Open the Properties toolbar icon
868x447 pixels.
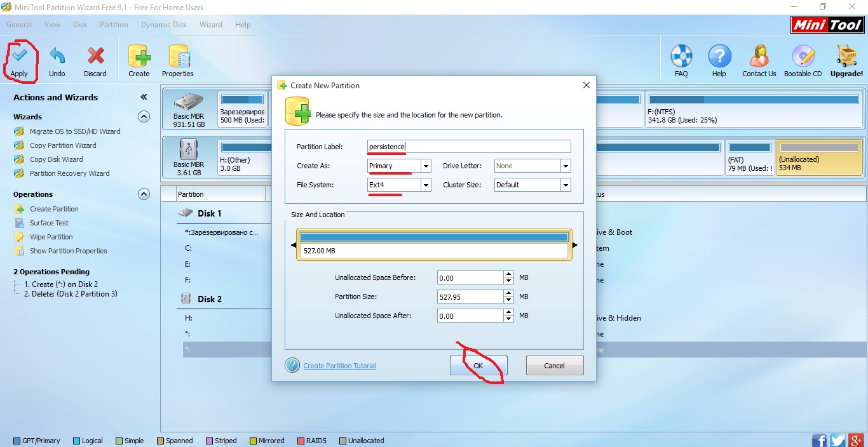178,57
